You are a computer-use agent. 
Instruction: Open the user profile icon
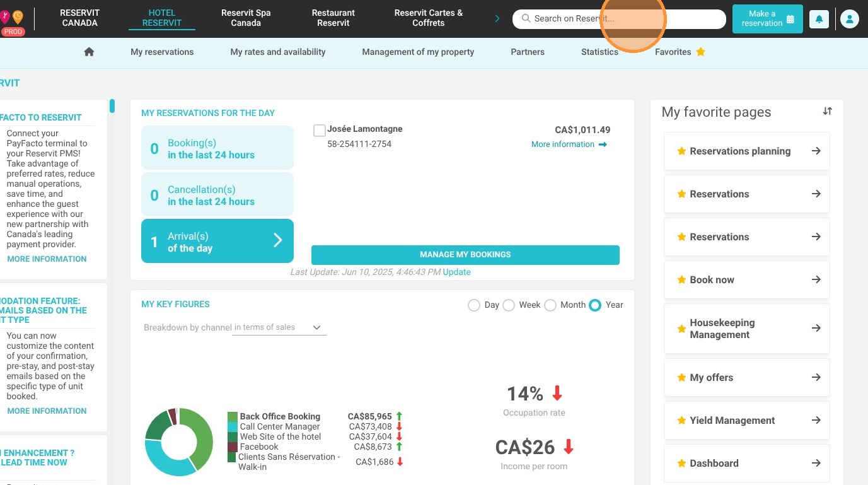pos(850,19)
